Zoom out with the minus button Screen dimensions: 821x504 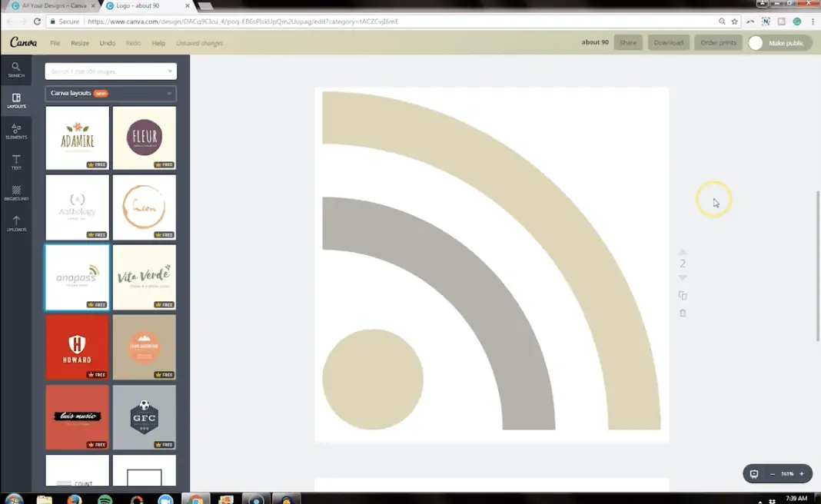click(773, 473)
